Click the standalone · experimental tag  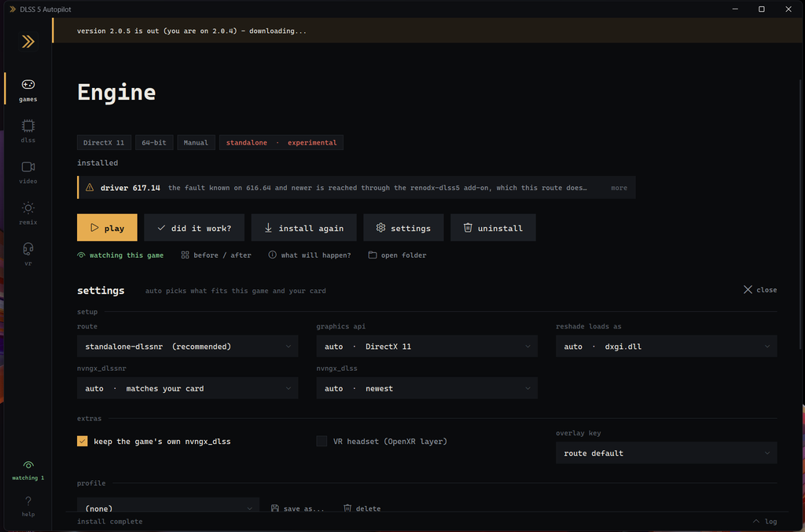pos(281,142)
